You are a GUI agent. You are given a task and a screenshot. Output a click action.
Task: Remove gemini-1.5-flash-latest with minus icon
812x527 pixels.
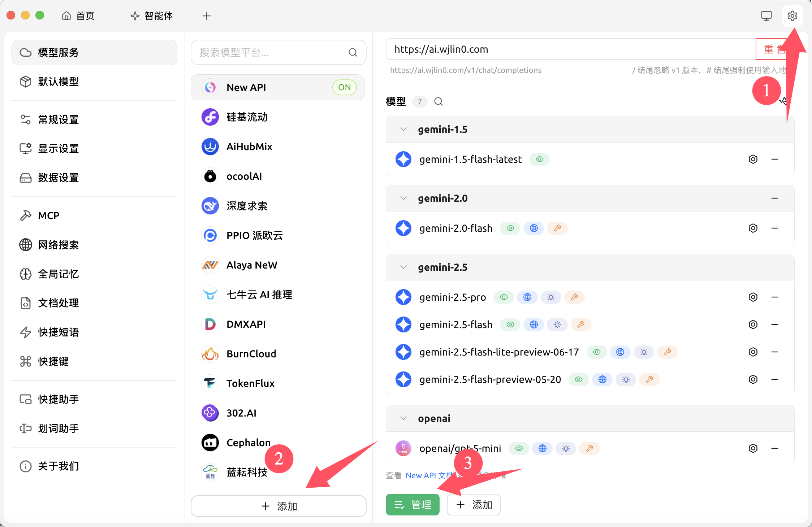775,159
